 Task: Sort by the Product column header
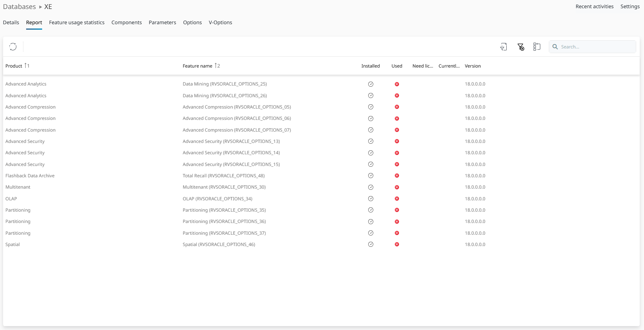tap(14, 66)
